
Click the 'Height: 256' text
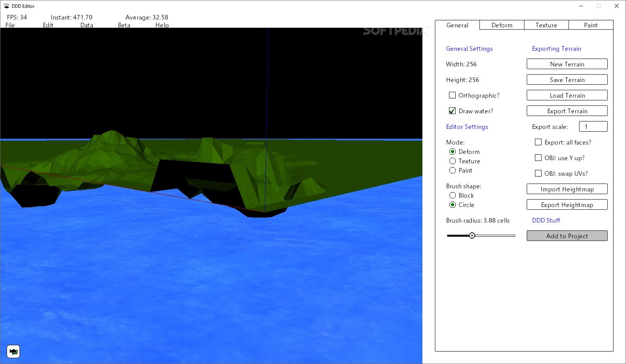coord(462,80)
